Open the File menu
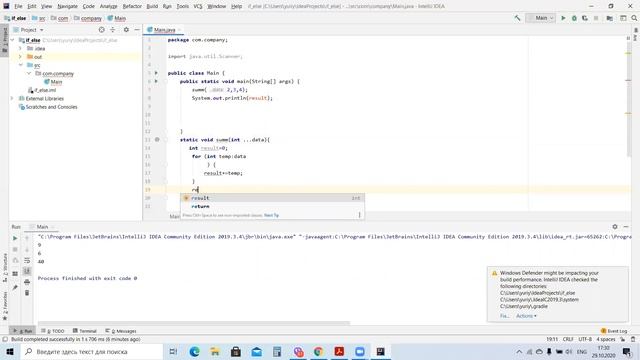Screen dimensions: 640x360 (18, 6)
